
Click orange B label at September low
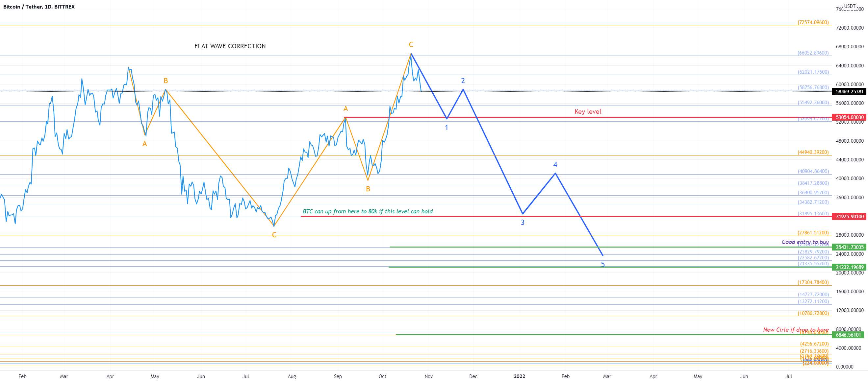(368, 189)
